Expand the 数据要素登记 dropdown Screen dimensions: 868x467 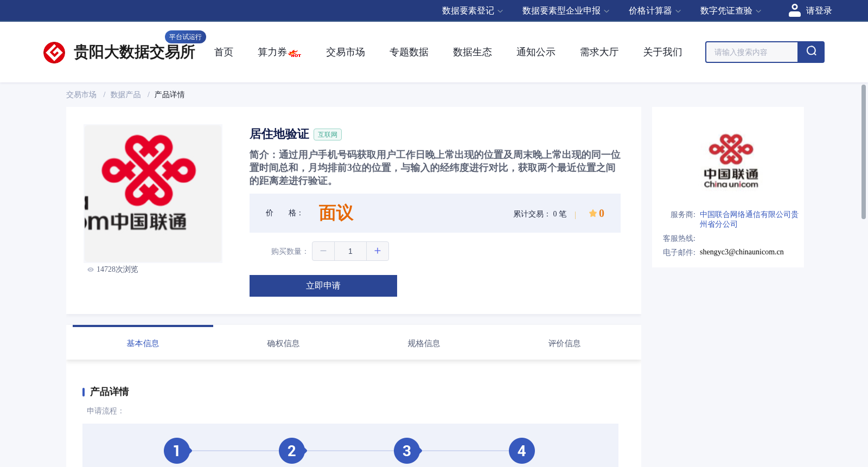(473, 11)
